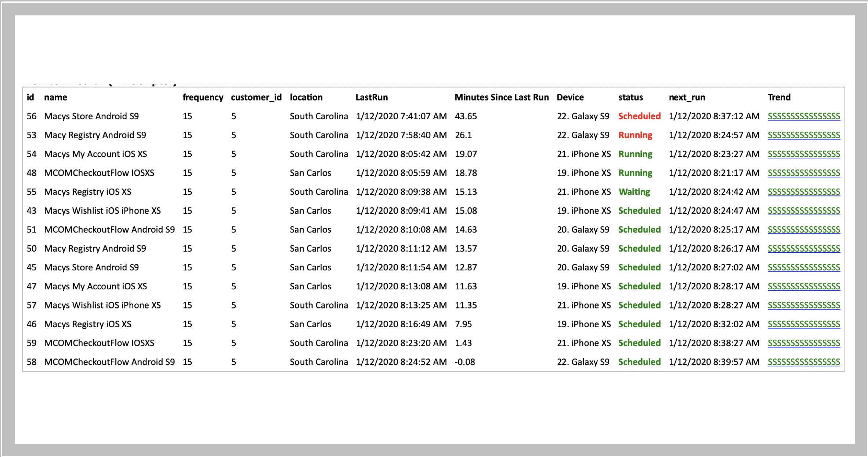Open Trend link for id 56 row
This screenshot has width=868, height=457.
(804, 116)
